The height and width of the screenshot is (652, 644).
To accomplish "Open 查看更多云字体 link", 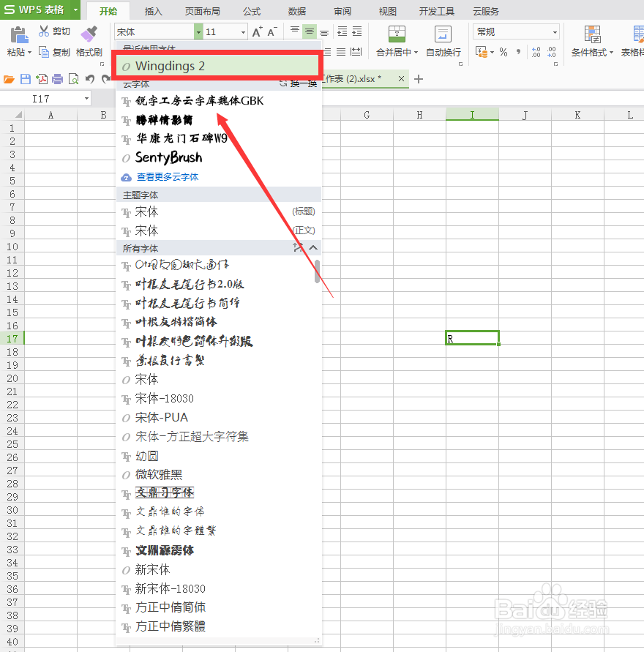I will pyautogui.click(x=168, y=177).
